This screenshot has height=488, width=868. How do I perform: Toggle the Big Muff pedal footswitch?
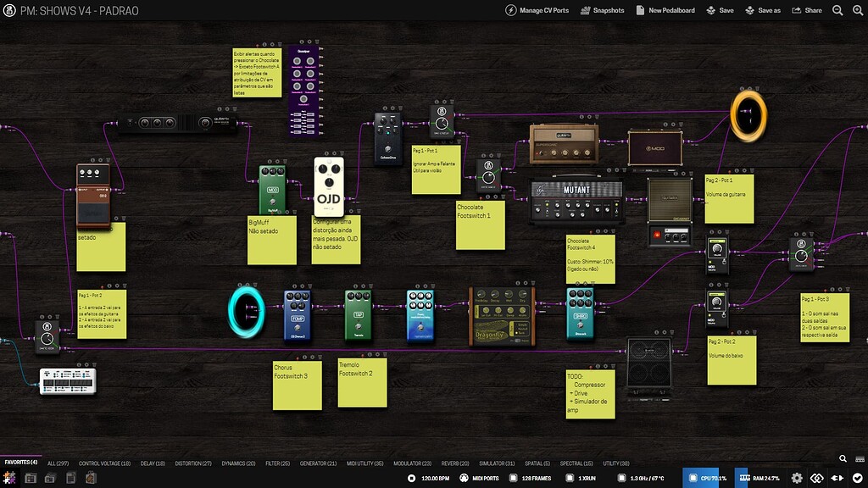(273, 202)
